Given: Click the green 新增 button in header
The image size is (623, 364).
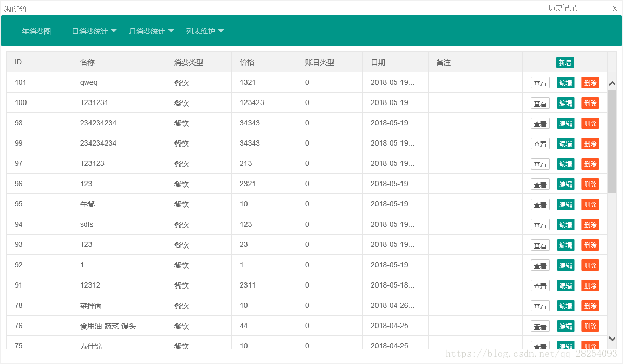Looking at the screenshot, I should [565, 62].
